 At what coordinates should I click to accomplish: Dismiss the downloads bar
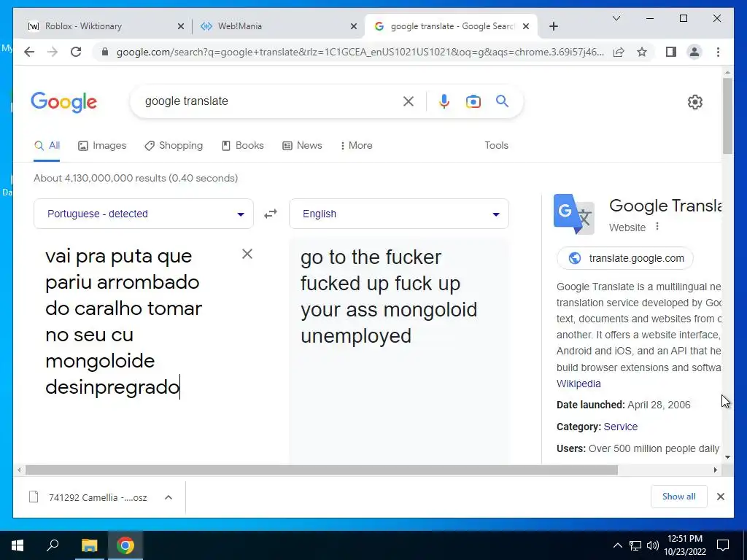click(x=720, y=496)
